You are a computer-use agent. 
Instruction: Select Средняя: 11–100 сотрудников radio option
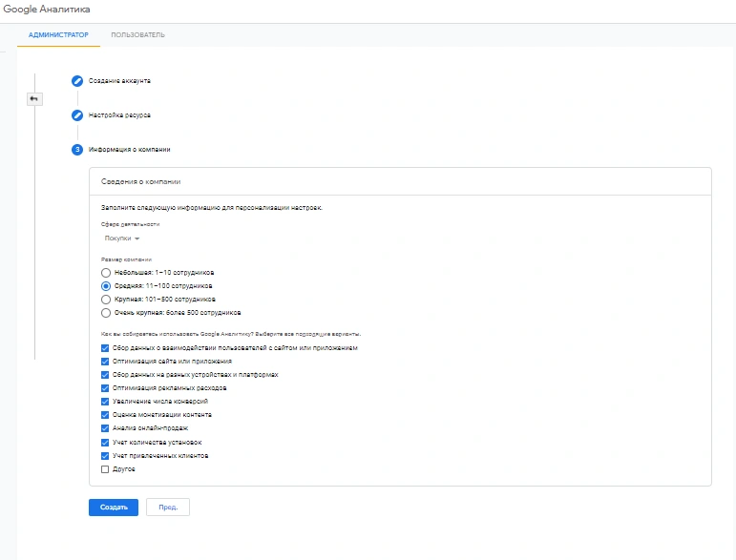(106, 285)
